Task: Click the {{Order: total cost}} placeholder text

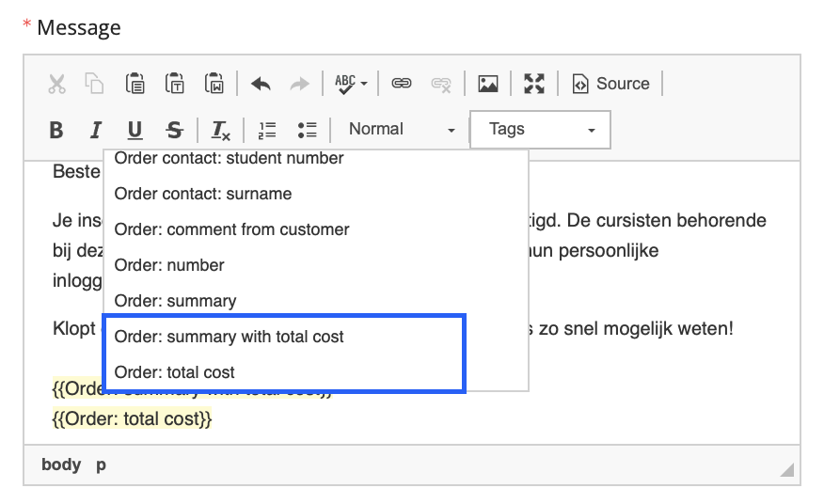Action: pyautogui.click(x=132, y=418)
